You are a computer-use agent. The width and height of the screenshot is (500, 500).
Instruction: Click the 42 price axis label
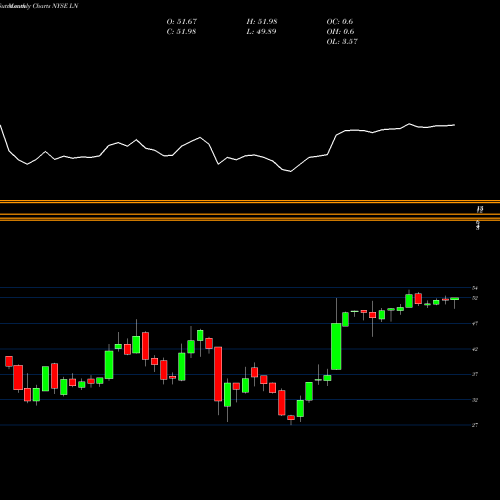[x=475, y=349]
